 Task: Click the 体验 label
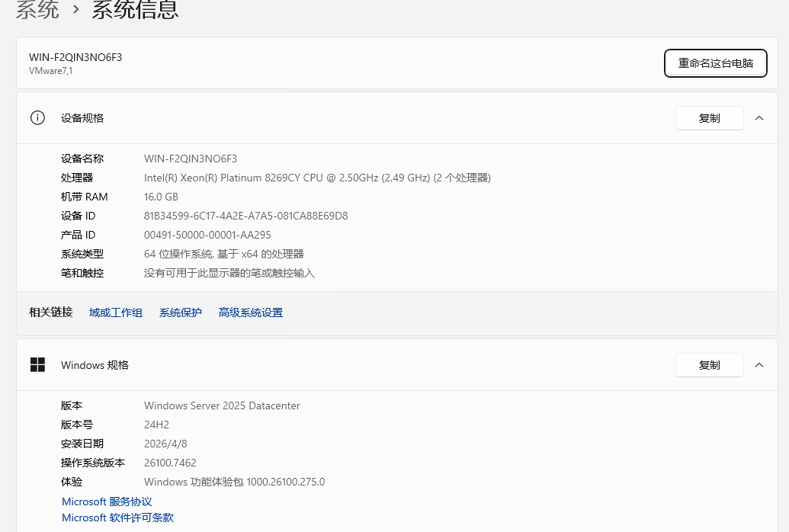(72, 482)
